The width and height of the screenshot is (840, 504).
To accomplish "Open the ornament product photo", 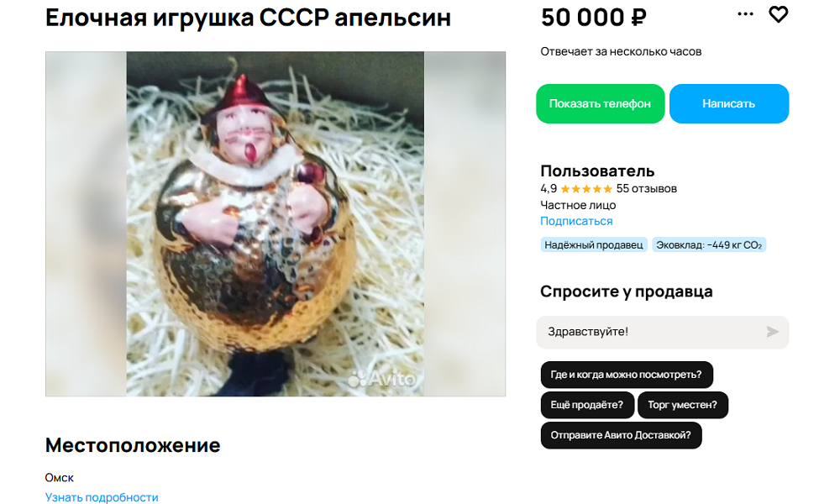I will point(276,224).
